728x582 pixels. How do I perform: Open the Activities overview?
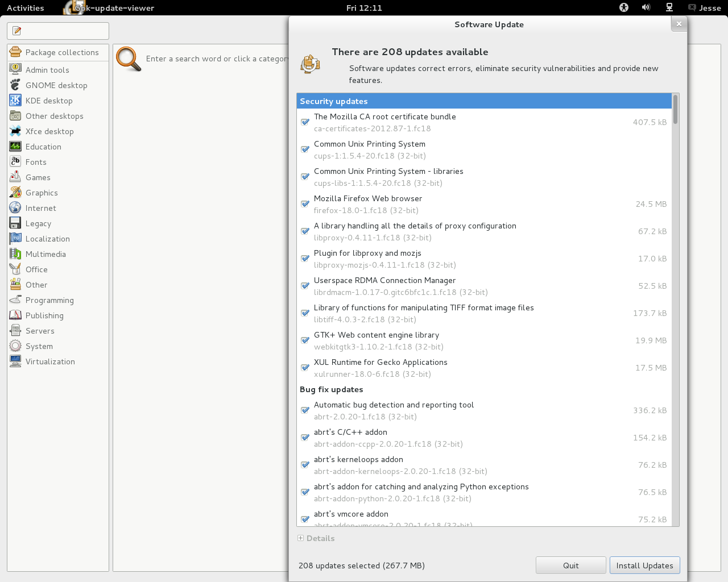point(26,8)
